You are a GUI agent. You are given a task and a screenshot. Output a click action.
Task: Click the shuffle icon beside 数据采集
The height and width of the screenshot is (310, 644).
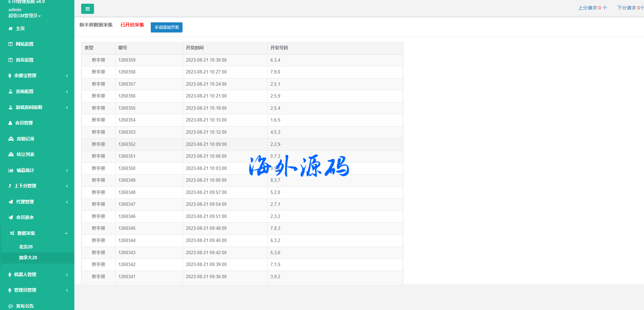pyautogui.click(x=12, y=234)
